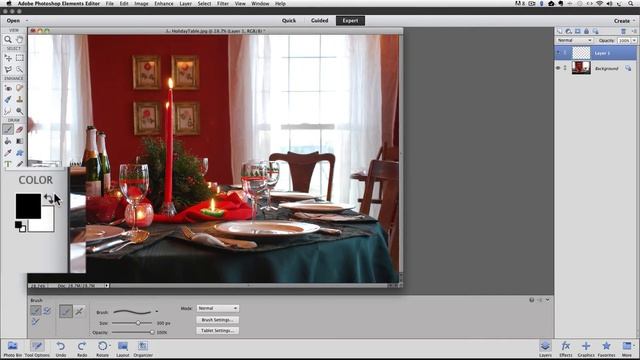Screen dimensions: 640x360
Task: Open the Filter menu
Action: point(223,3)
